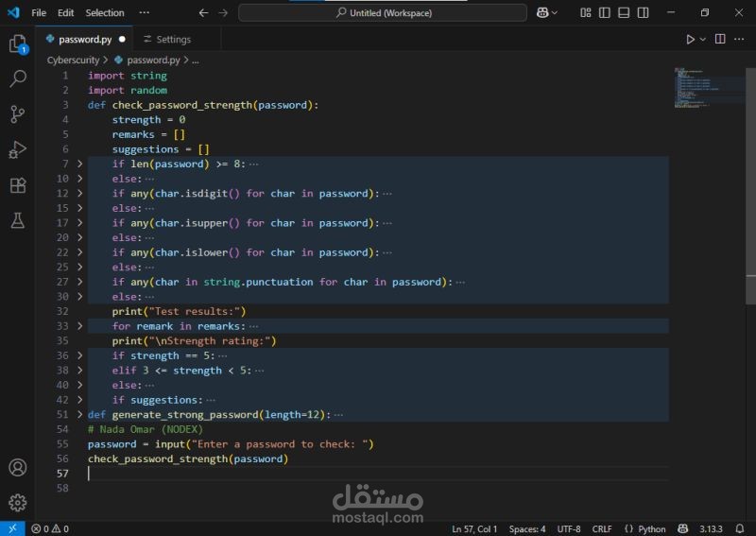
Task: Open Customize Layout icon
Action: tap(585, 13)
